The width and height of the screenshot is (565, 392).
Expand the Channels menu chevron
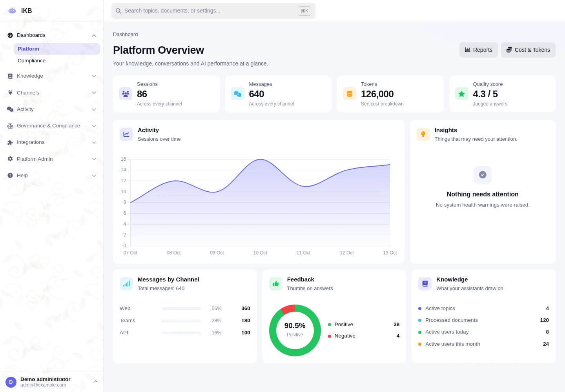click(x=94, y=93)
